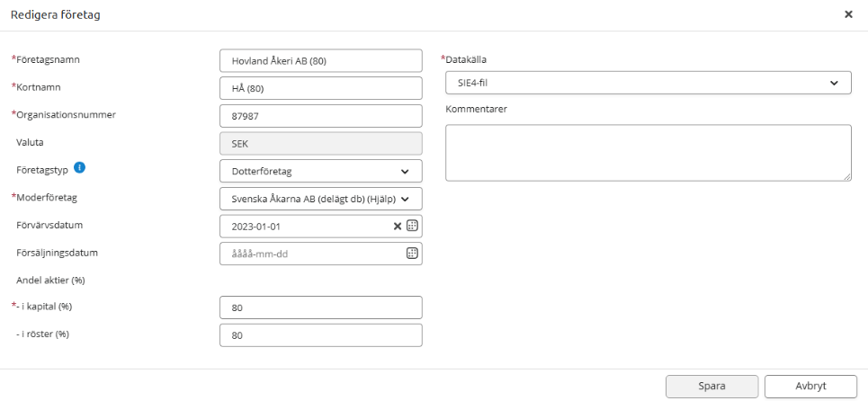Click the Organisationsnummer field

320,115
